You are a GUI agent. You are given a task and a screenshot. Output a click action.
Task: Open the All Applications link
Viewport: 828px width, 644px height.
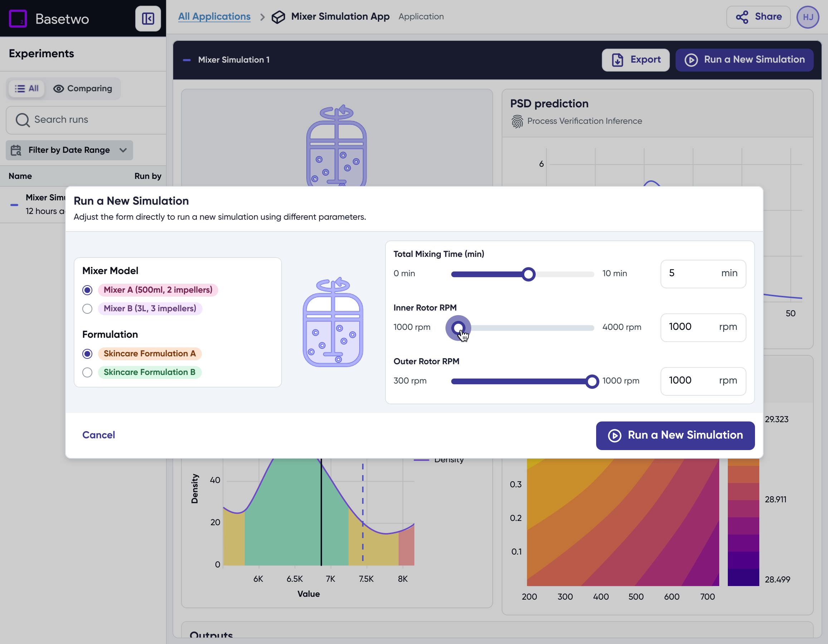click(214, 17)
